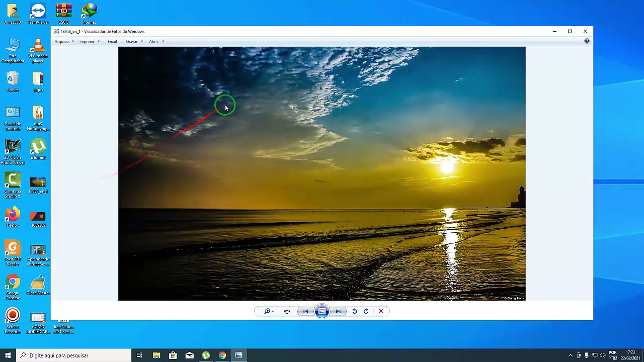Expand the Imprimir dropdown menu

coord(89,42)
